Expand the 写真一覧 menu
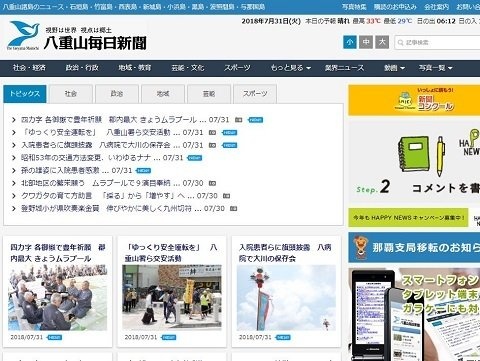This screenshot has width=480, height=361. pyautogui.click(x=435, y=68)
